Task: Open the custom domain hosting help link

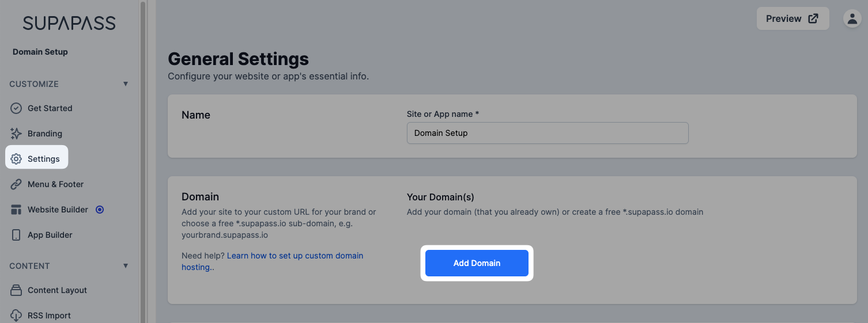Action: click(x=272, y=261)
